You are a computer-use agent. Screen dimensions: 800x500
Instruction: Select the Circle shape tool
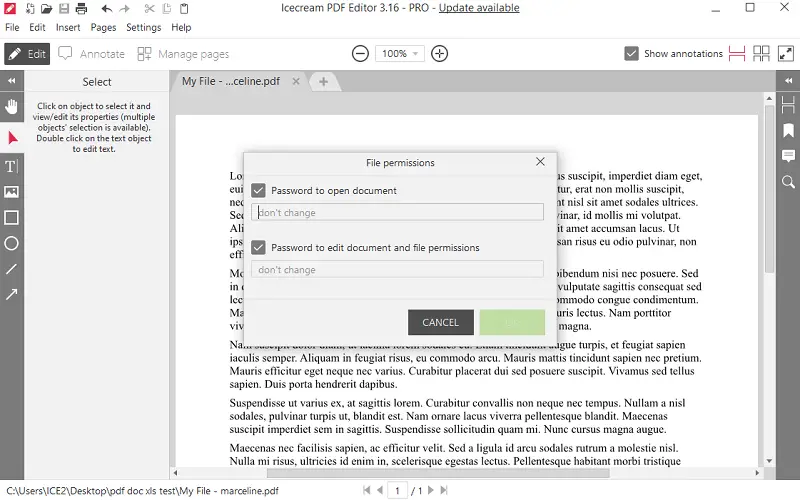(x=11, y=243)
